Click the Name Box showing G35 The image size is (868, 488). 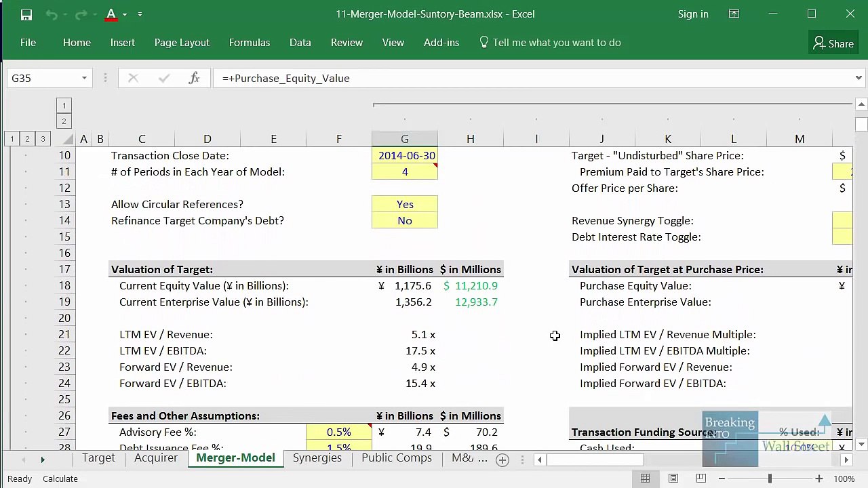(43, 78)
